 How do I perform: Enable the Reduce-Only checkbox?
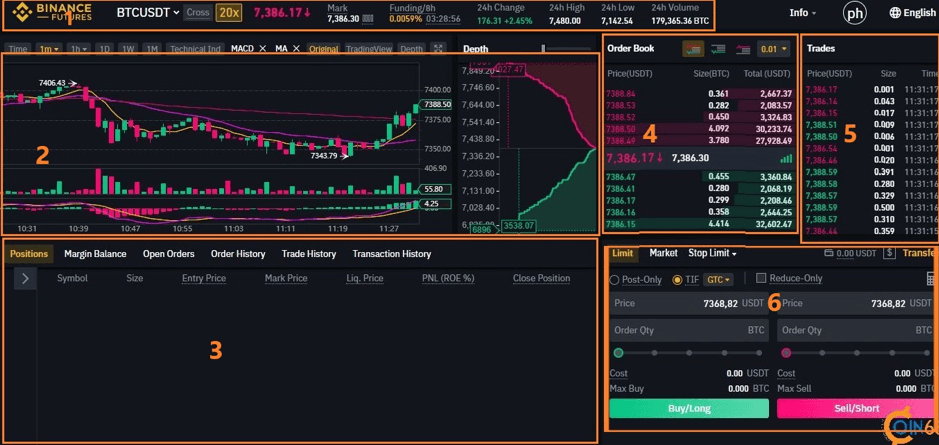pyautogui.click(x=761, y=278)
